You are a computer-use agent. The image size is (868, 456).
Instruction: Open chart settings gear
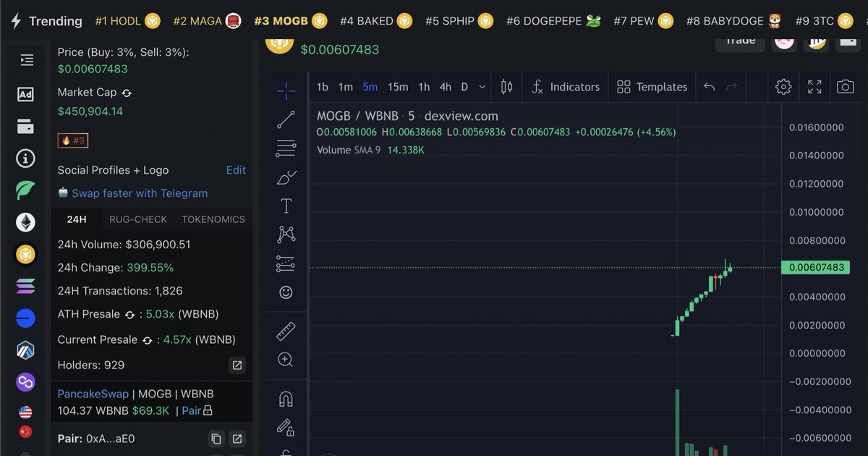(x=783, y=87)
